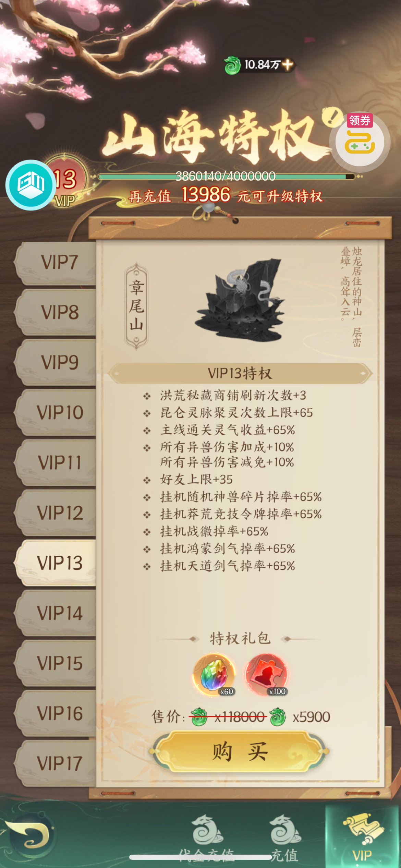The height and width of the screenshot is (868, 401).
Task: Tap the exclamation info icon by title
Action: pos(332,116)
